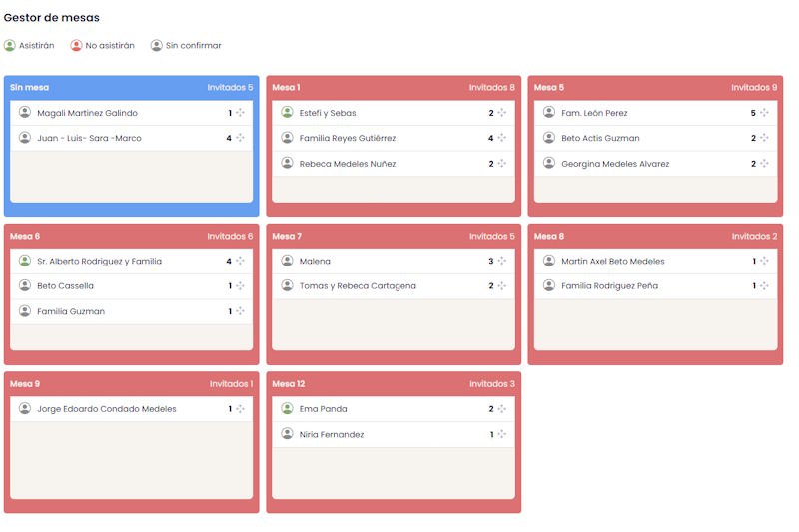Screen dimensions: 799x532
Task: Click the red No asistirán legend icon
Action: pos(76,46)
